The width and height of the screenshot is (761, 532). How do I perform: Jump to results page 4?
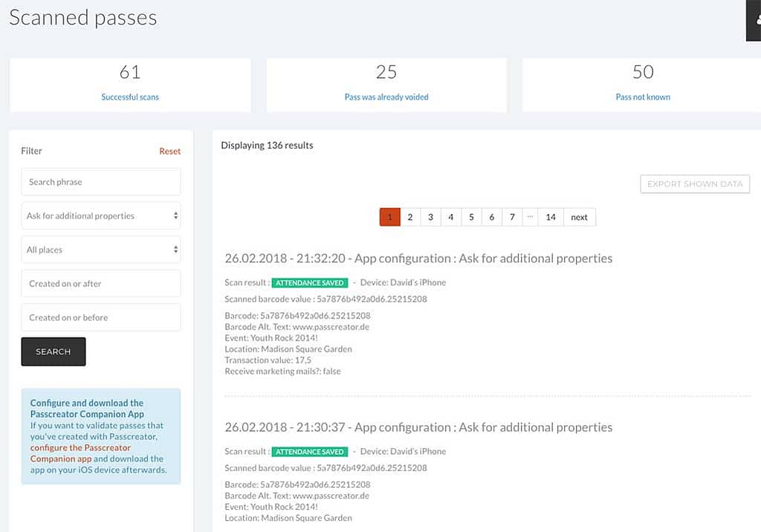pos(451,217)
